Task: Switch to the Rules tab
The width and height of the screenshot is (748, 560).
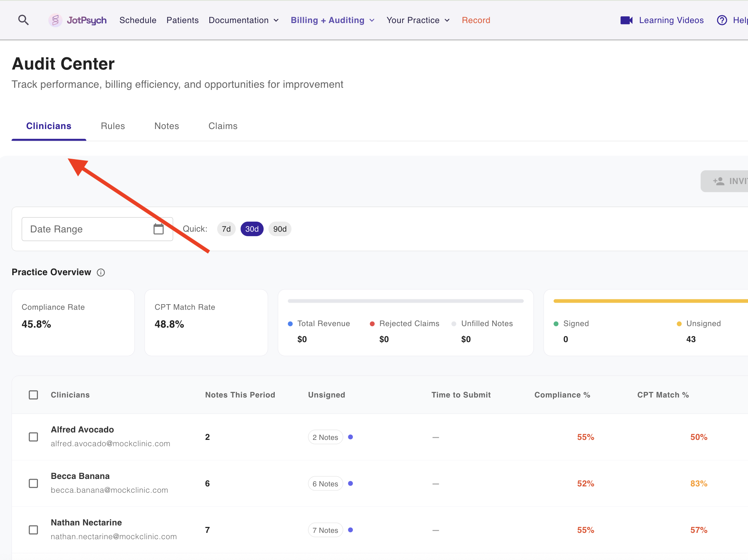Action: (x=113, y=126)
